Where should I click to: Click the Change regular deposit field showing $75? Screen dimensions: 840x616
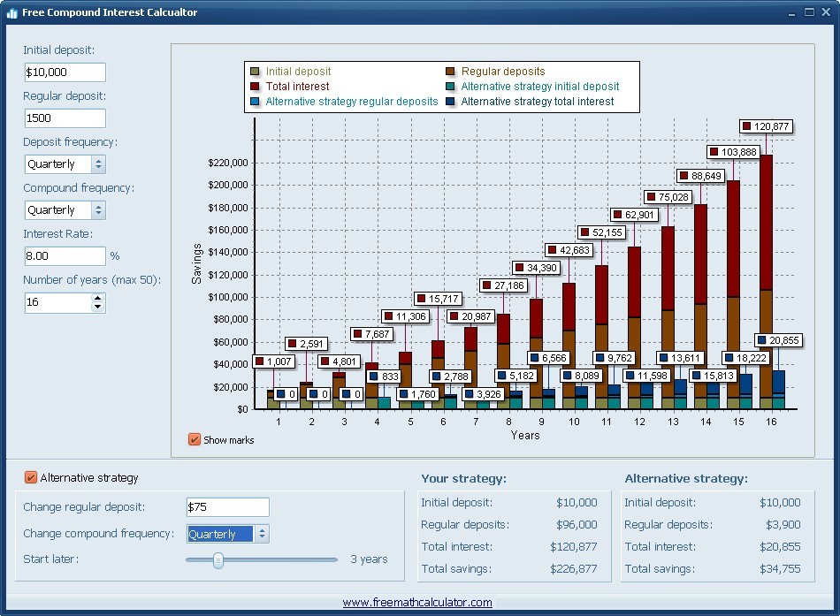coord(227,507)
